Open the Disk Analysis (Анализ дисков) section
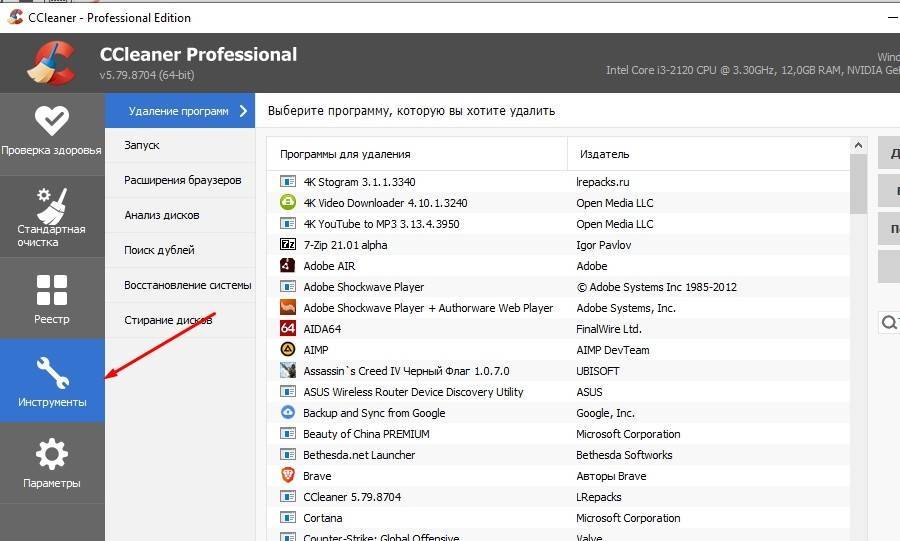Screen dimensions: 900x541 [162, 215]
